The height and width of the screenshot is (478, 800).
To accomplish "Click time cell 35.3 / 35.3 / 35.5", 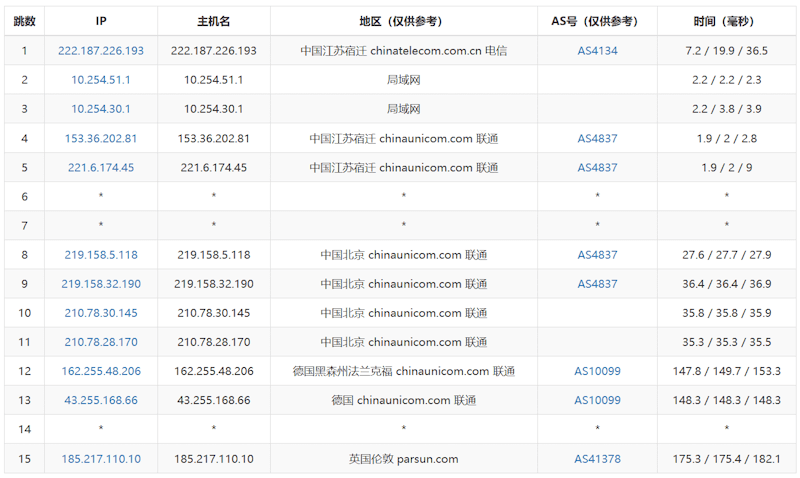I will point(727,342).
